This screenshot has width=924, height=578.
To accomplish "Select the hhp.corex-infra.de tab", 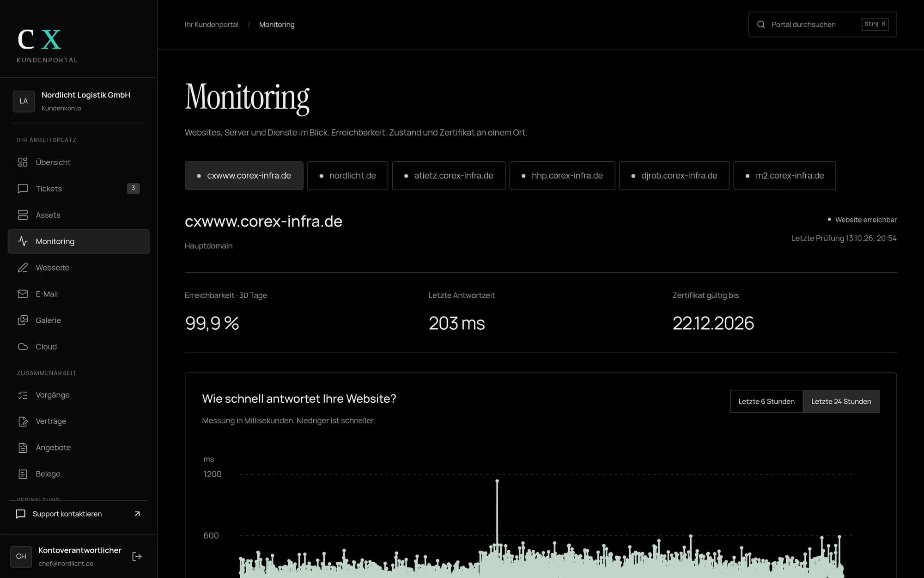I will coord(562,176).
